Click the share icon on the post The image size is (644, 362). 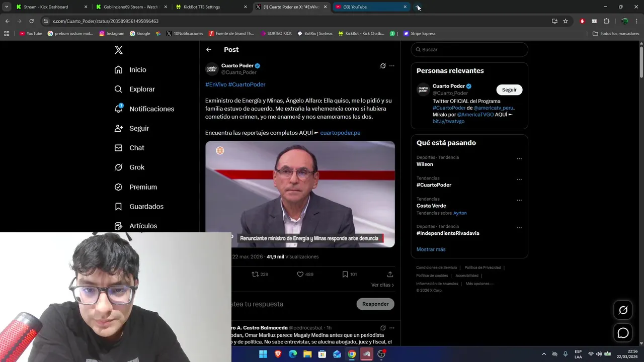390,275
